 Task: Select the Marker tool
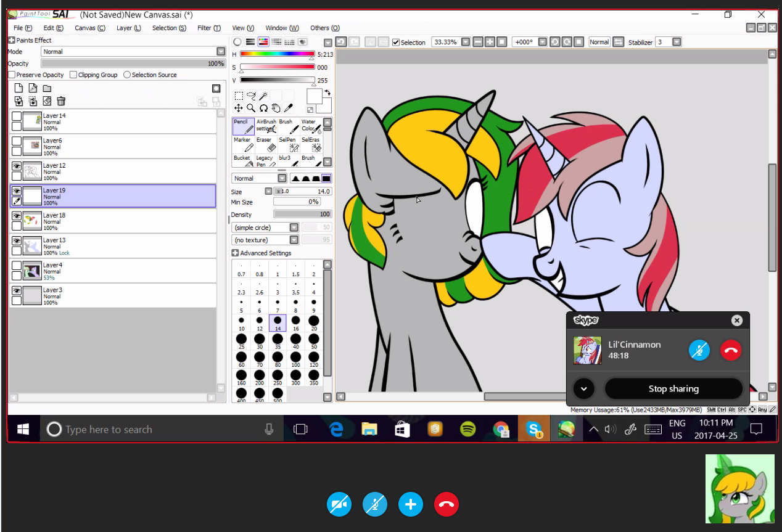click(242, 144)
